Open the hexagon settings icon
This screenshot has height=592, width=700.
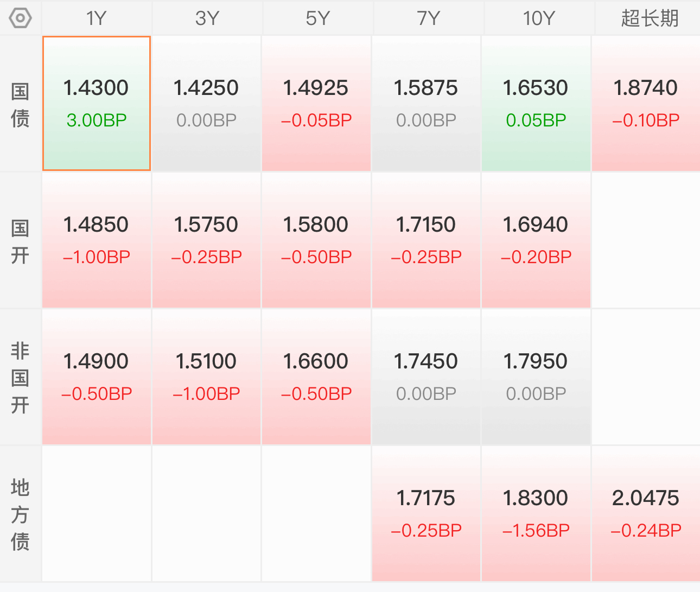pos(20,18)
